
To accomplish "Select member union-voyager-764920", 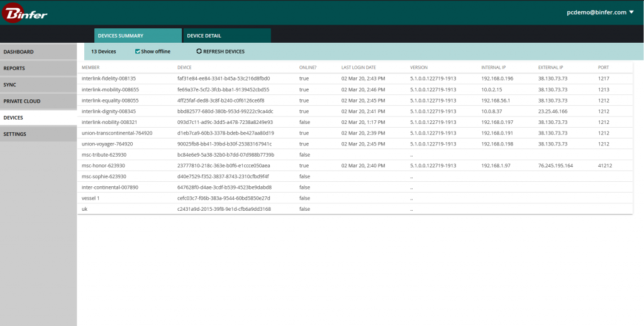I will pyautogui.click(x=107, y=144).
